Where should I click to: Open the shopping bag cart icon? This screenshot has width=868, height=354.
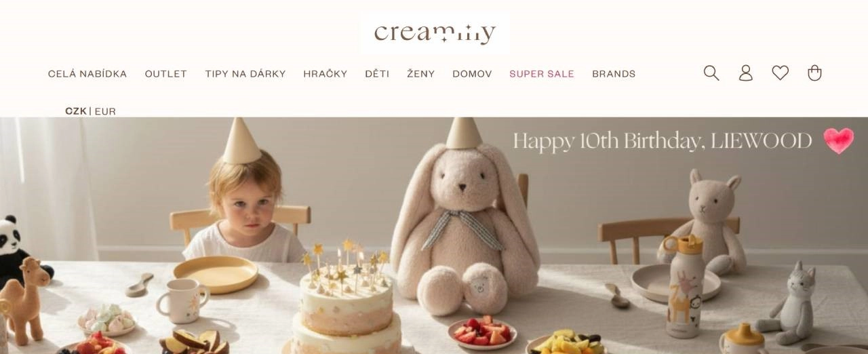tap(815, 73)
